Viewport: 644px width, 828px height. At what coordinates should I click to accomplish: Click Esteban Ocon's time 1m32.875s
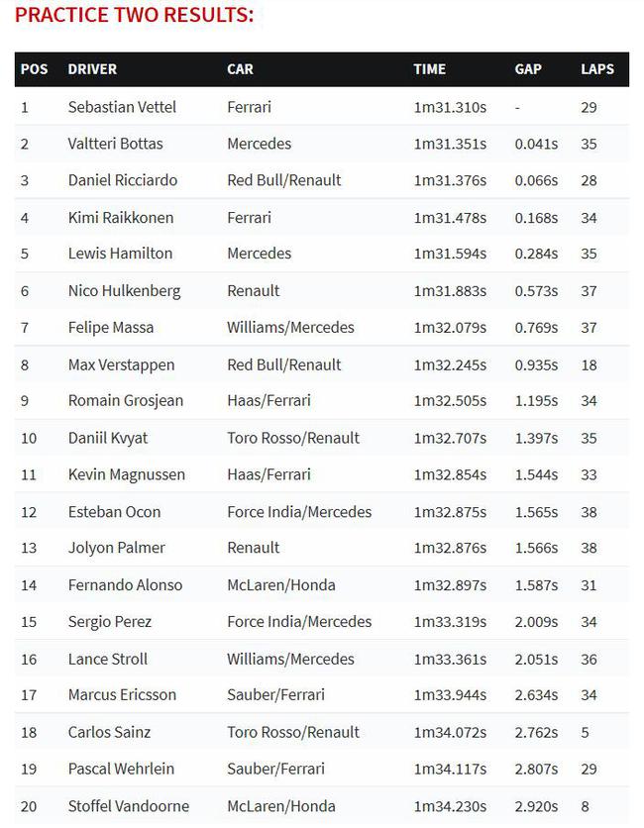point(450,512)
